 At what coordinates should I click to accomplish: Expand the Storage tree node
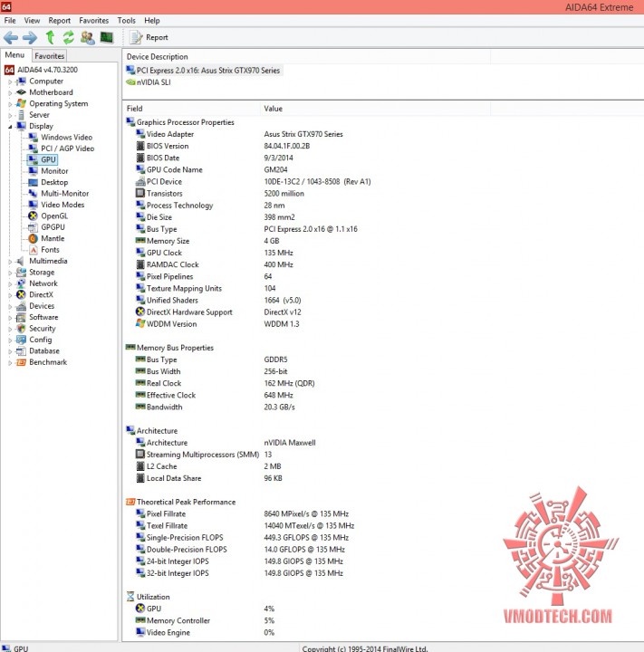[x=10, y=273]
